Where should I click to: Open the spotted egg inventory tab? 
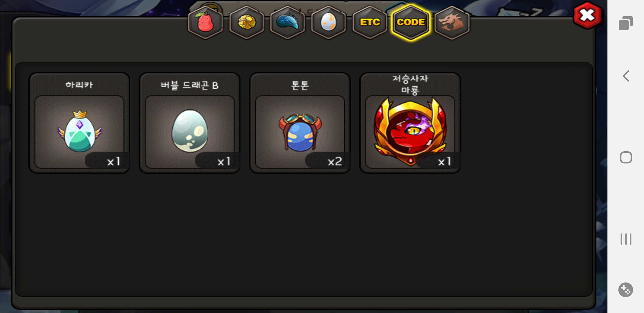329,22
